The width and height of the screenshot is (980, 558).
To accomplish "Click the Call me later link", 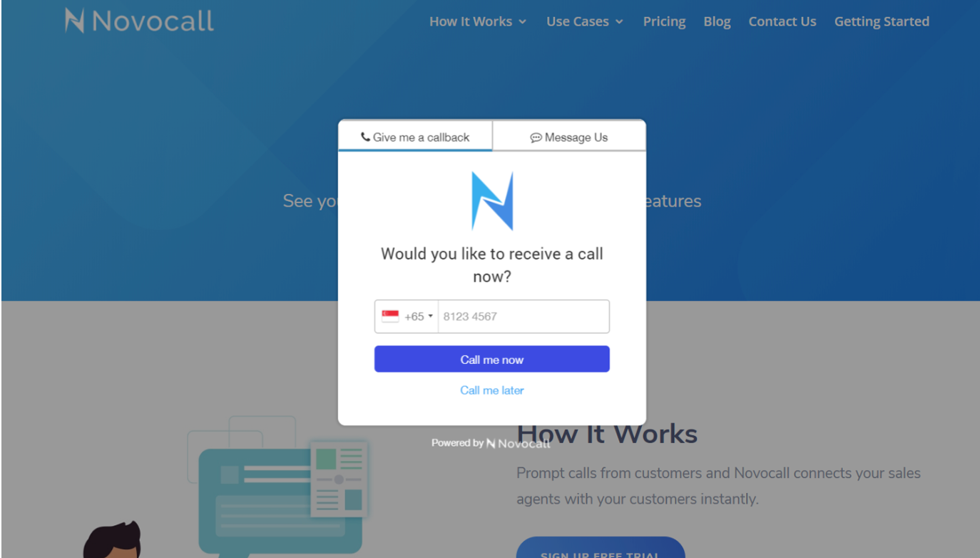I will 492,390.
